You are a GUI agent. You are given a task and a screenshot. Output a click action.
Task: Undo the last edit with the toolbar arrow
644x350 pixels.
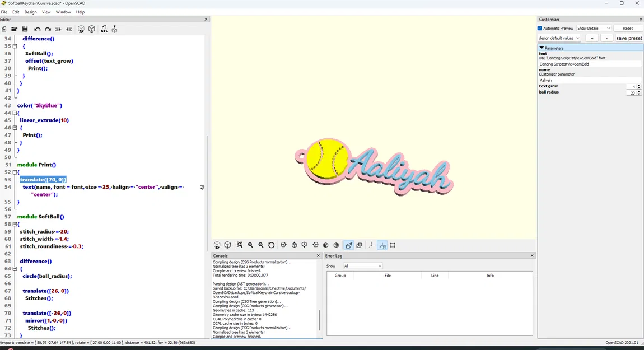[x=38, y=29]
